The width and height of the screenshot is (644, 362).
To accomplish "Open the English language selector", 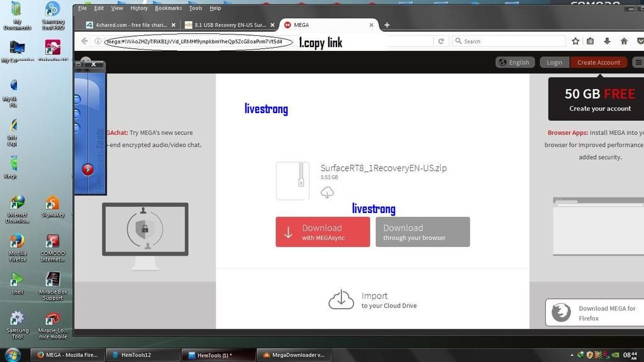I will tap(514, 62).
